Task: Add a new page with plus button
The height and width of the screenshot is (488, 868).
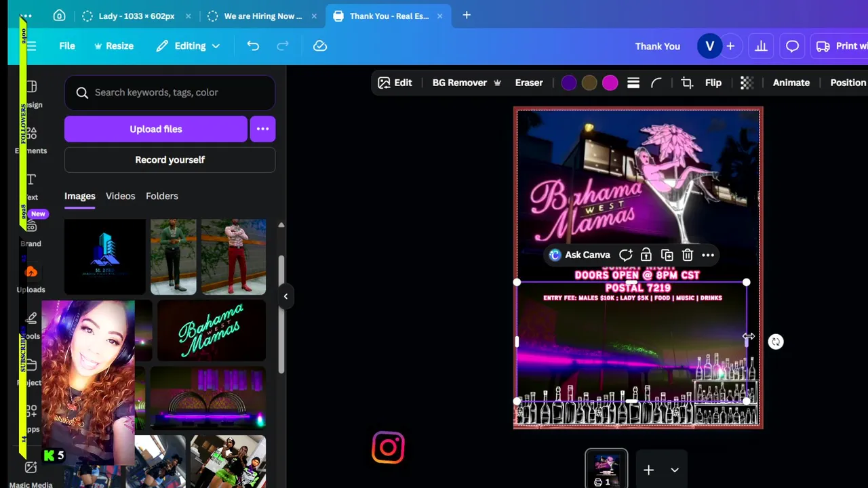Action: pyautogui.click(x=648, y=470)
